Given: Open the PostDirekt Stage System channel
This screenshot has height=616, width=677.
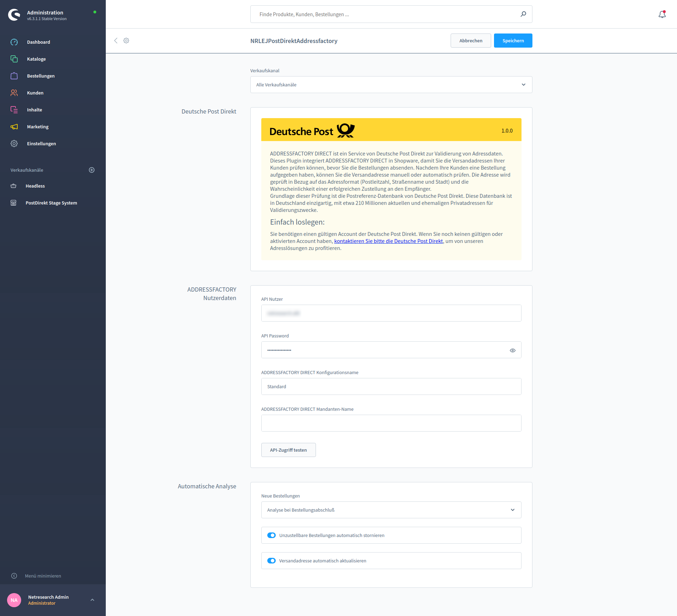Looking at the screenshot, I should [x=51, y=203].
